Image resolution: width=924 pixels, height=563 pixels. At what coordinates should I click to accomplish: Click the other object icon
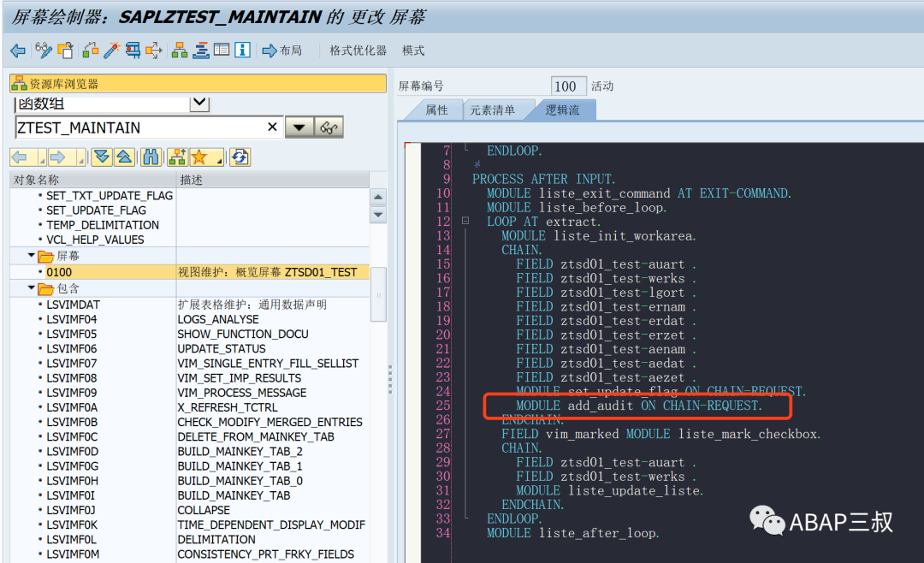point(66,50)
